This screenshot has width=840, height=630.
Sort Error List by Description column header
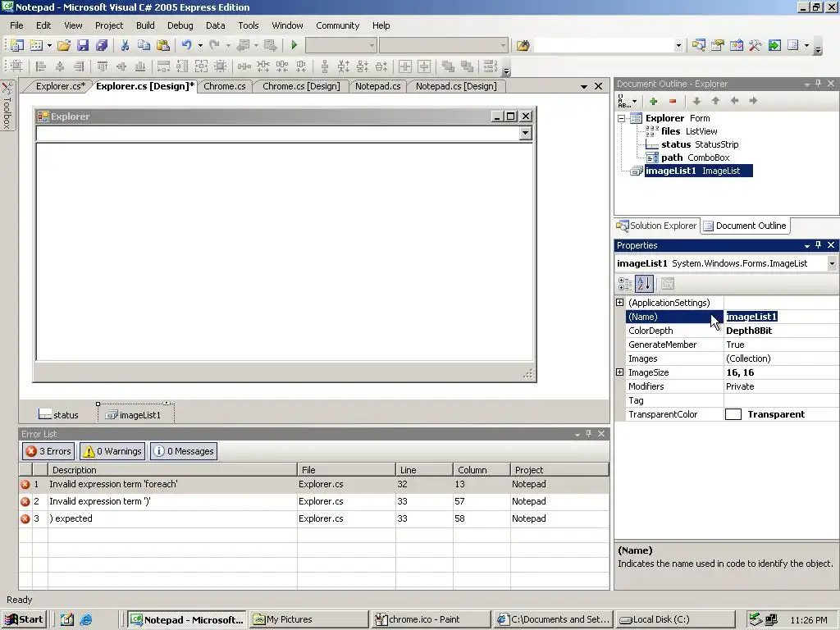pos(172,470)
